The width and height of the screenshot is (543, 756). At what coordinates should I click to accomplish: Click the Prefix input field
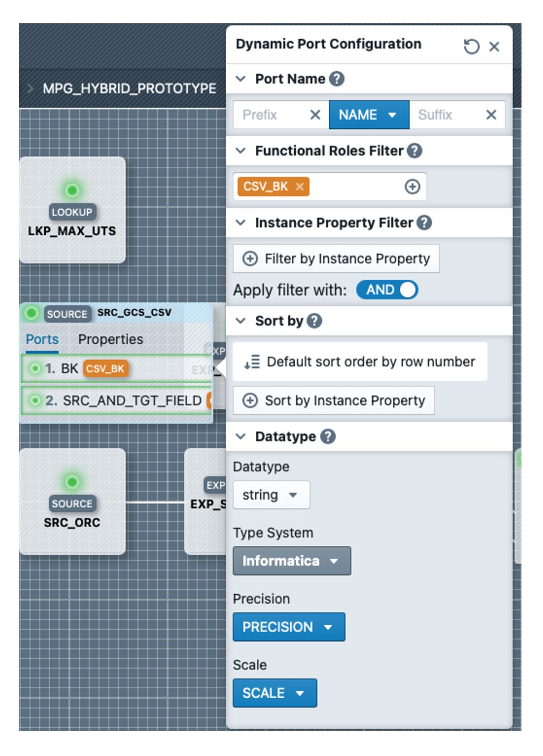tap(271, 115)
